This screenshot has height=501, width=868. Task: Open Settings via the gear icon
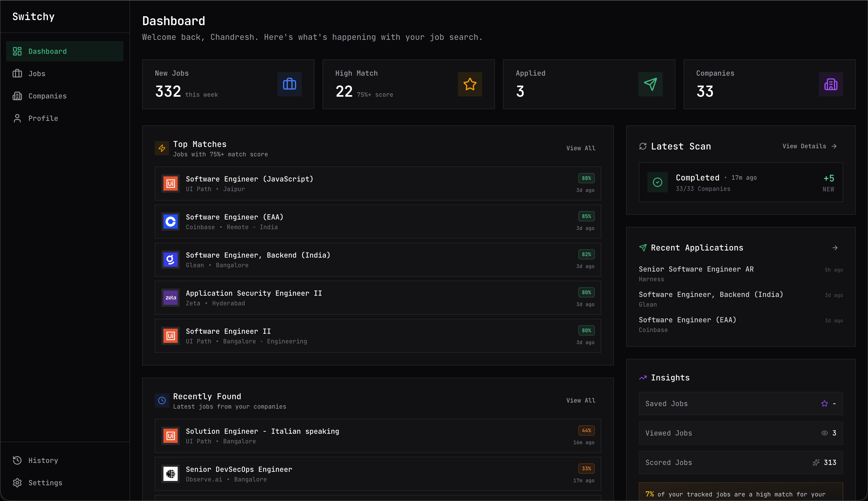tap(17, 482)
